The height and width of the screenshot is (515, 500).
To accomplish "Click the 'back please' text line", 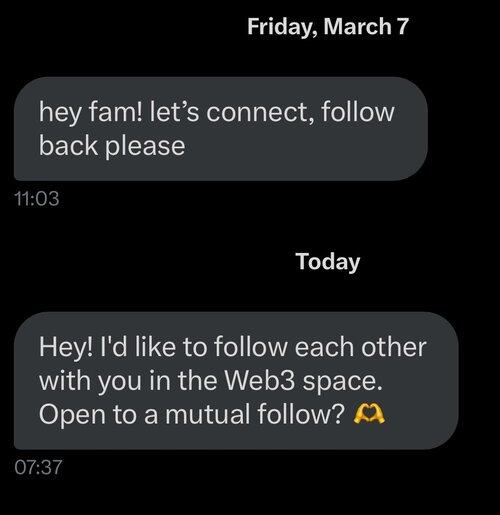I will coord(112,146).
